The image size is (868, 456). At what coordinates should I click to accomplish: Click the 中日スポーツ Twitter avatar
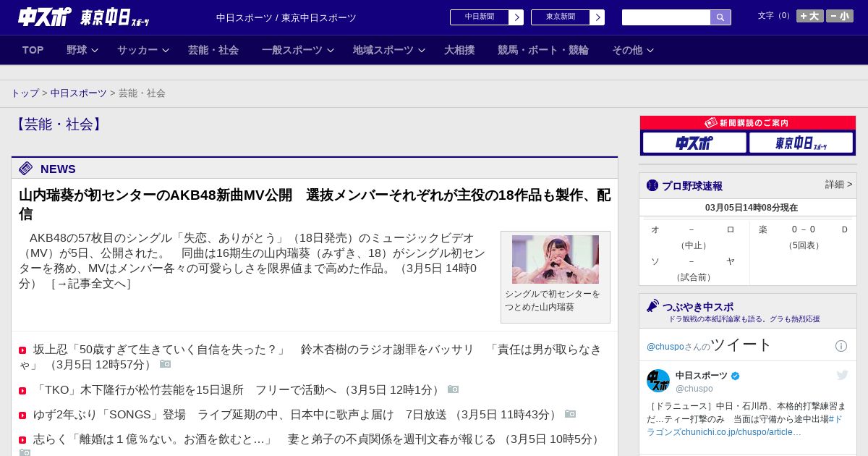(x=658, y=381)
